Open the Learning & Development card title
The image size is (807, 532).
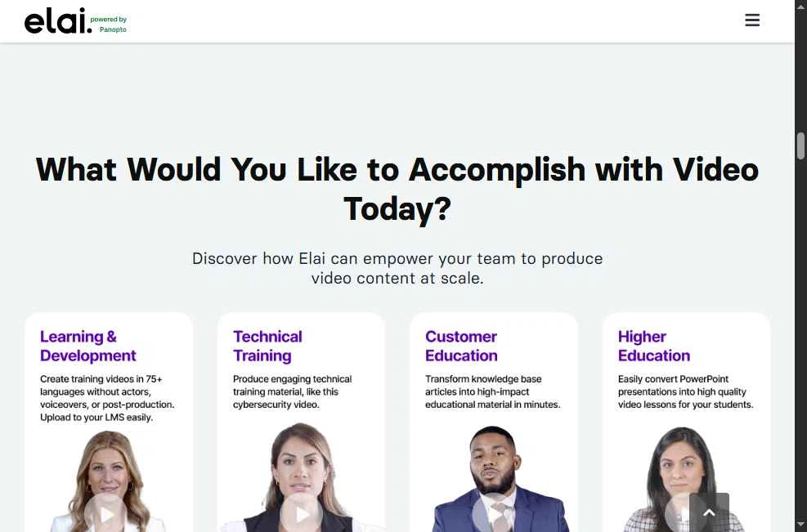(x=87, y=346)
